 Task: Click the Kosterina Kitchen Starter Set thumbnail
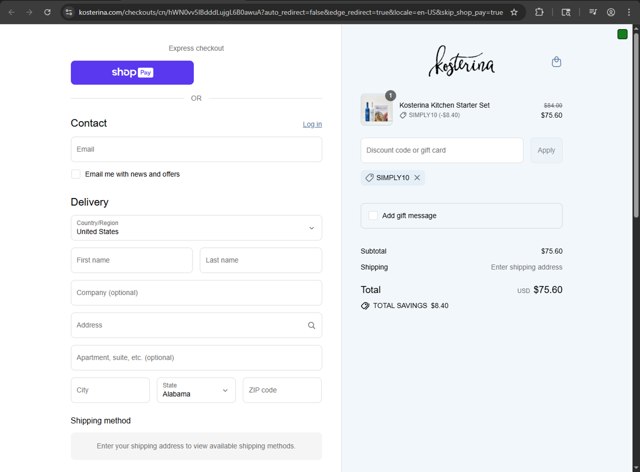coord(376,110)
